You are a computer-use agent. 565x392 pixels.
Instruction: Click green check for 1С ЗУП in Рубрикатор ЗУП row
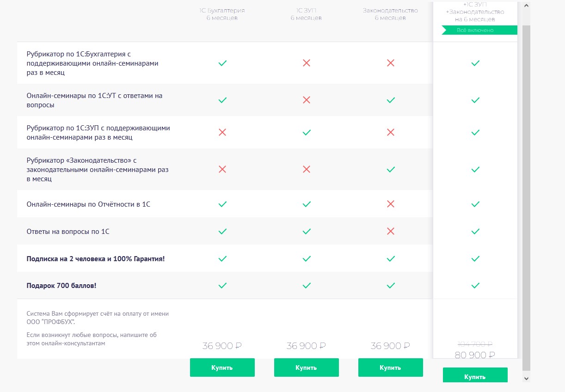point(306,132)
